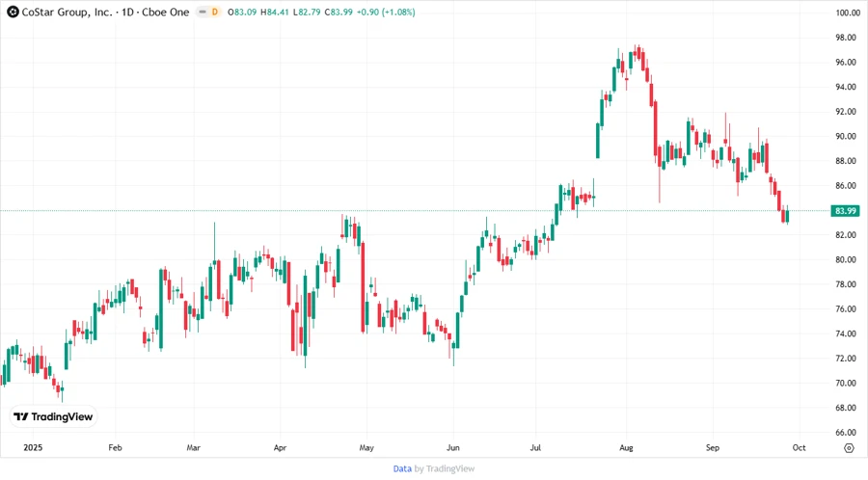Click the 66.00 price axis label

click(x=845, y=432)
